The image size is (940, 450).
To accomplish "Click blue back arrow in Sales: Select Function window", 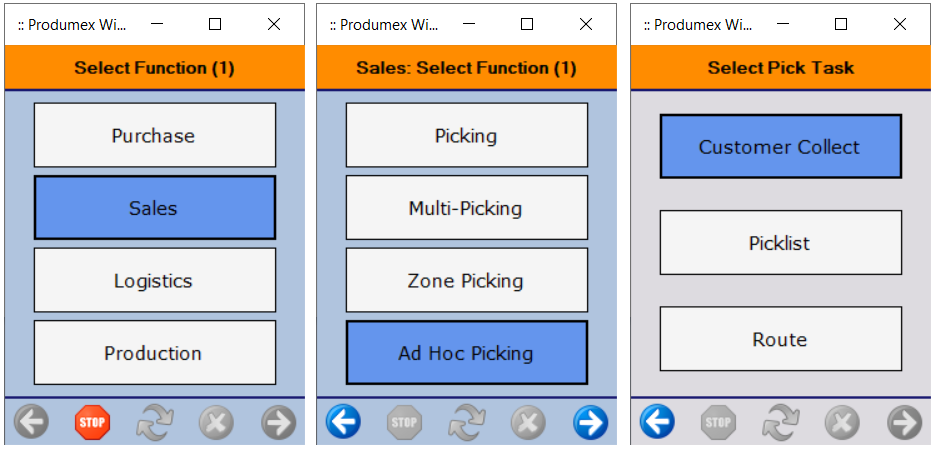I will 343,423.
